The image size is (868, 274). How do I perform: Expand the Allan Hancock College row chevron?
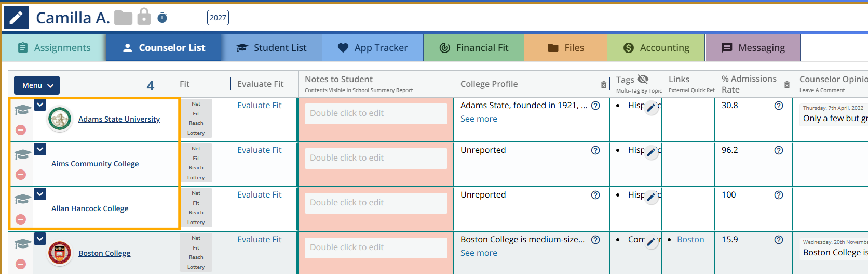tap(40, 194)
